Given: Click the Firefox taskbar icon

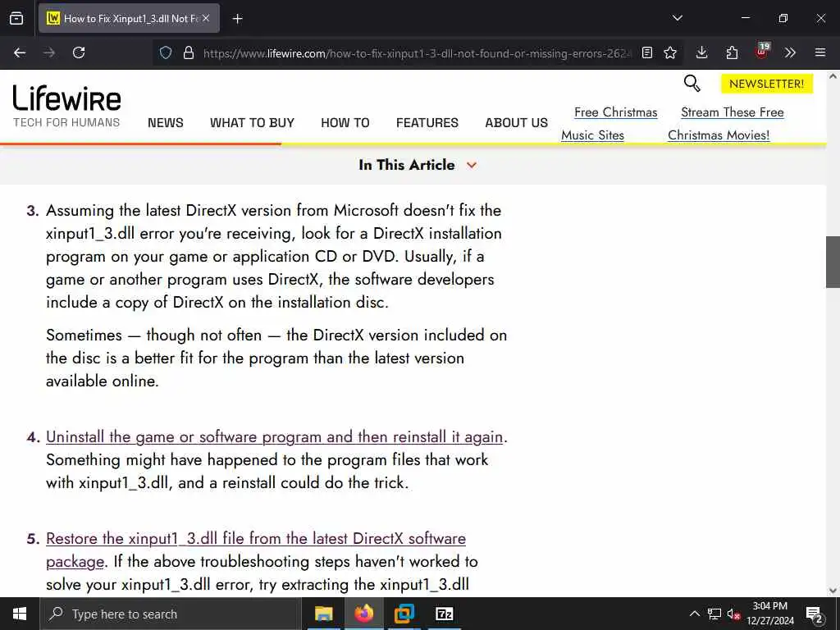Looking at the screenshot, I should [x=363, y=614].
